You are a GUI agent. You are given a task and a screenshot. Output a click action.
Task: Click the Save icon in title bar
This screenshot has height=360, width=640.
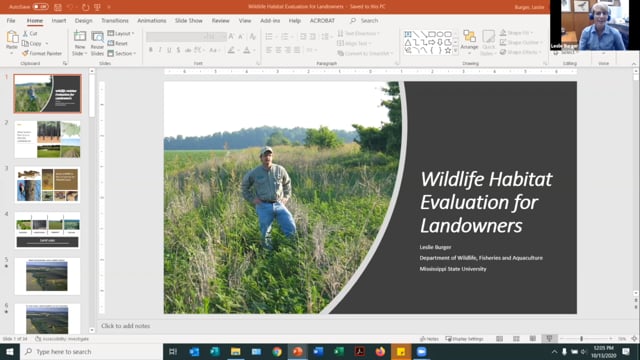58,7
